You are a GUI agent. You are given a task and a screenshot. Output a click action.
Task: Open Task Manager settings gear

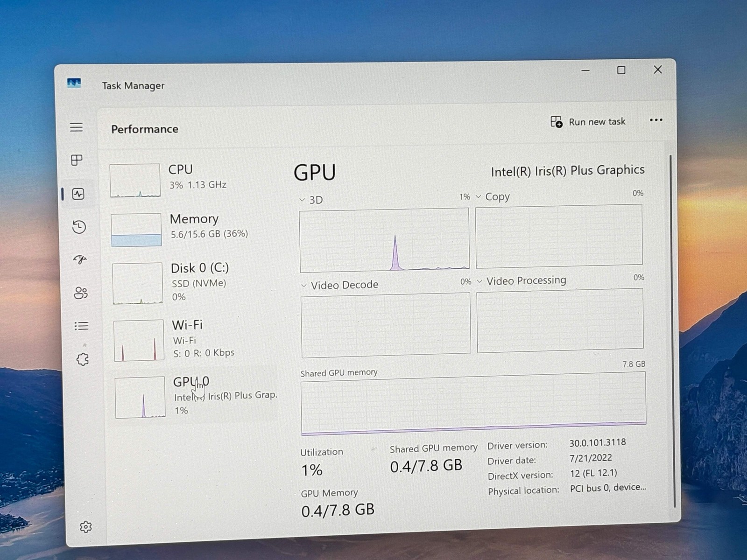[x=85, y=527]
